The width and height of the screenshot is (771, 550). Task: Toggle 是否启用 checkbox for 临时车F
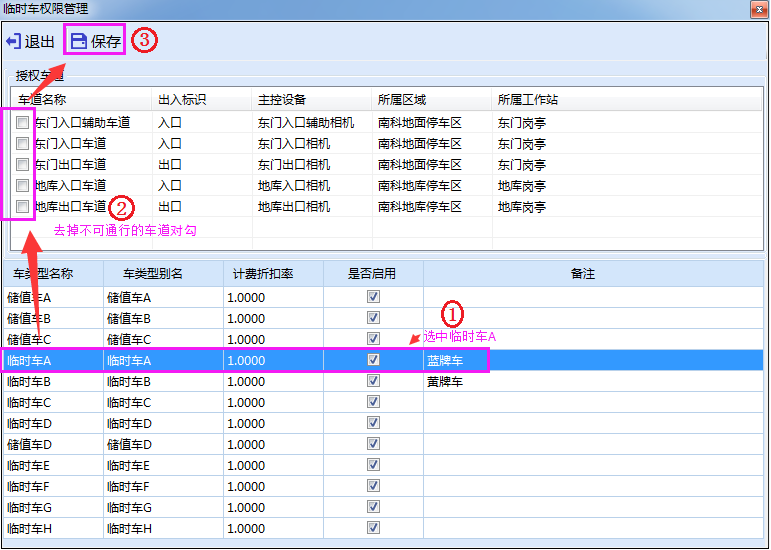[x=373, y=486]
